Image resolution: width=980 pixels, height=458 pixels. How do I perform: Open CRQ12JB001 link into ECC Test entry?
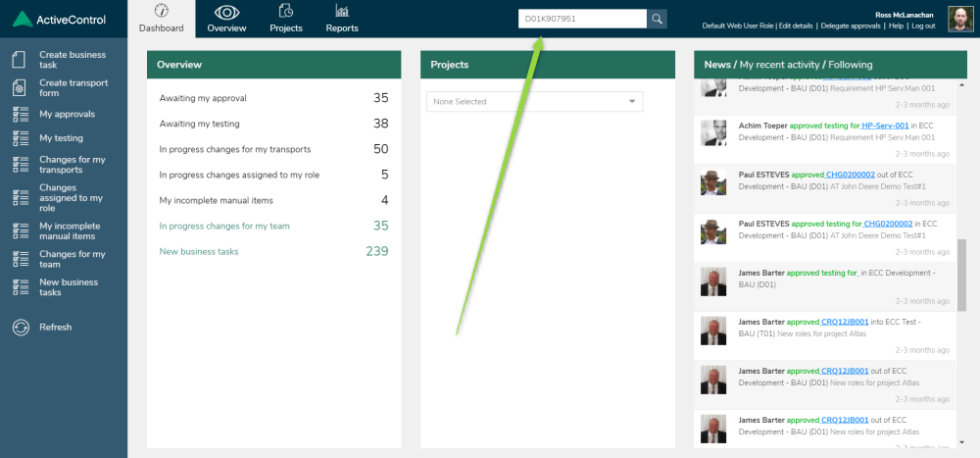click(845, 323)
